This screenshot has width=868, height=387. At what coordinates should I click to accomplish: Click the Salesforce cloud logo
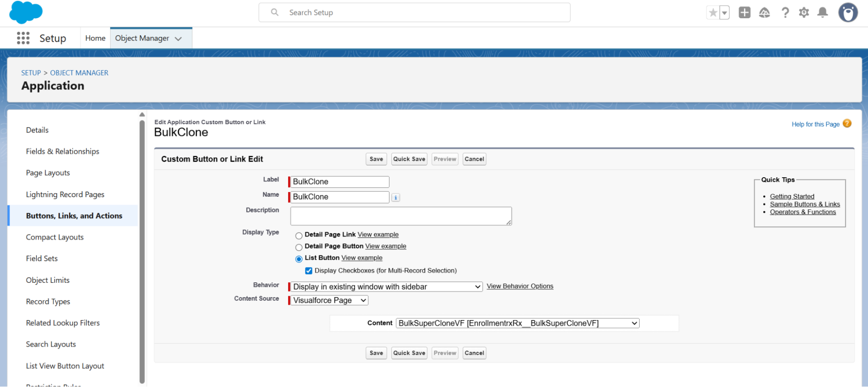[26, 12]
